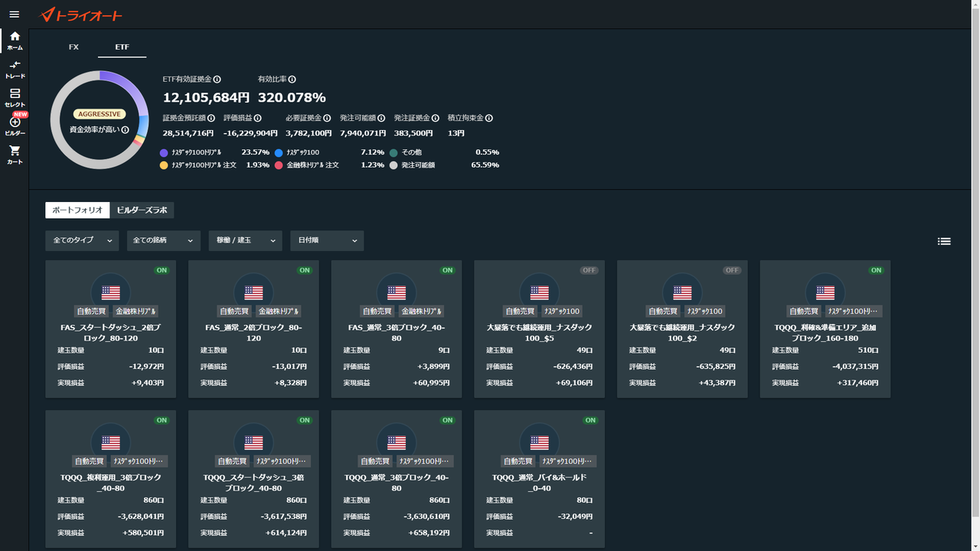Image resolution: width=980 pixels, height=551 pixels.
Task: Show info for 発注証拠金
Action: pos(436,119)
